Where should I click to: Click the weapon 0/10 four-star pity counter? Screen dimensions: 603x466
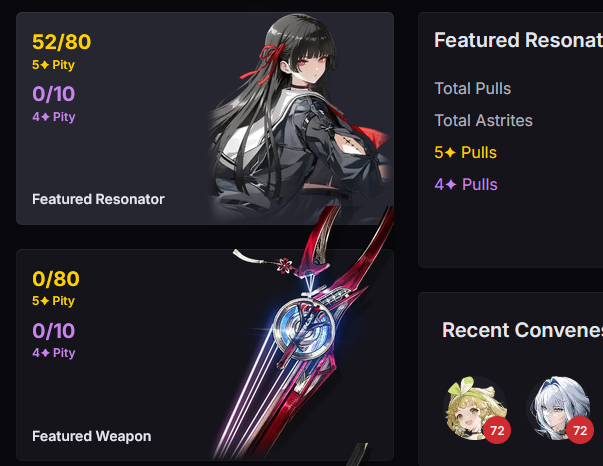pyautogui.click(x=53, y=331)
